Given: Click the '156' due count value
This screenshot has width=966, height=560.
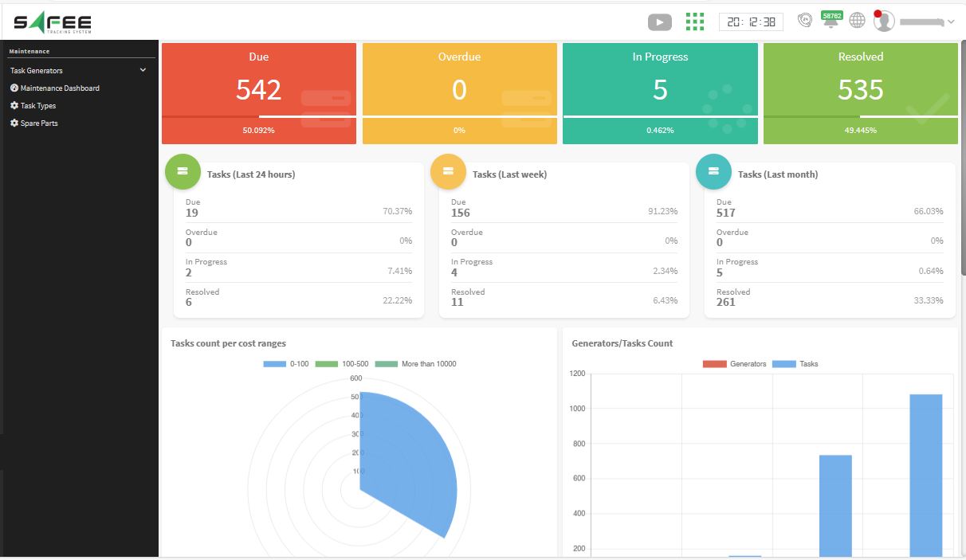Looking at the screenshot, I should [461, 213].
